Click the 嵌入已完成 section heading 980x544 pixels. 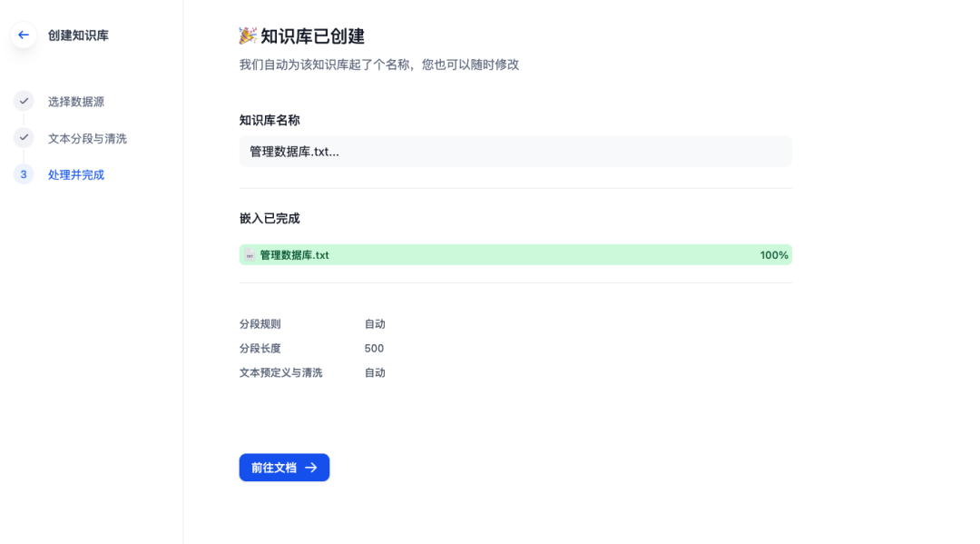click(x=261, y=218)
